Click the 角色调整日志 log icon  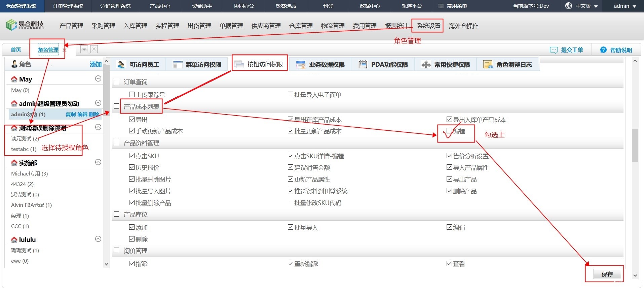(488, 65)
